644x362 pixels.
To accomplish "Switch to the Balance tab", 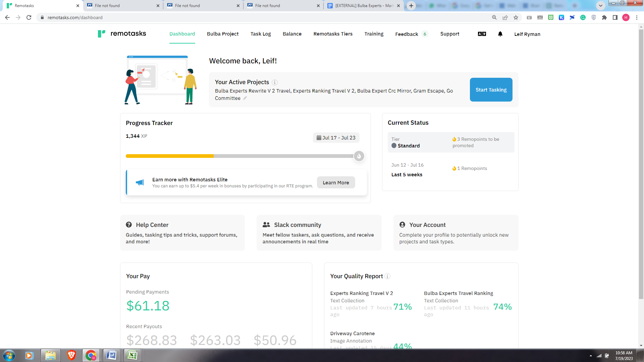I will 292,34.
